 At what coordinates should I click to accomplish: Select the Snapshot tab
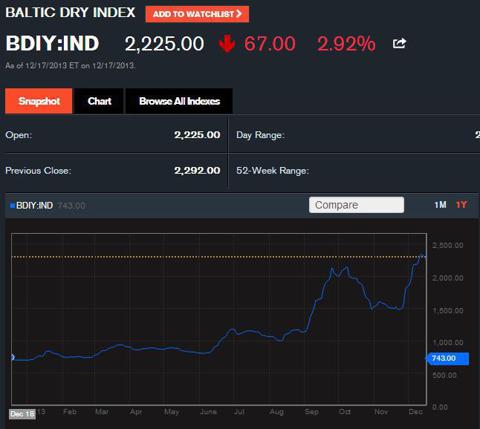39,101
